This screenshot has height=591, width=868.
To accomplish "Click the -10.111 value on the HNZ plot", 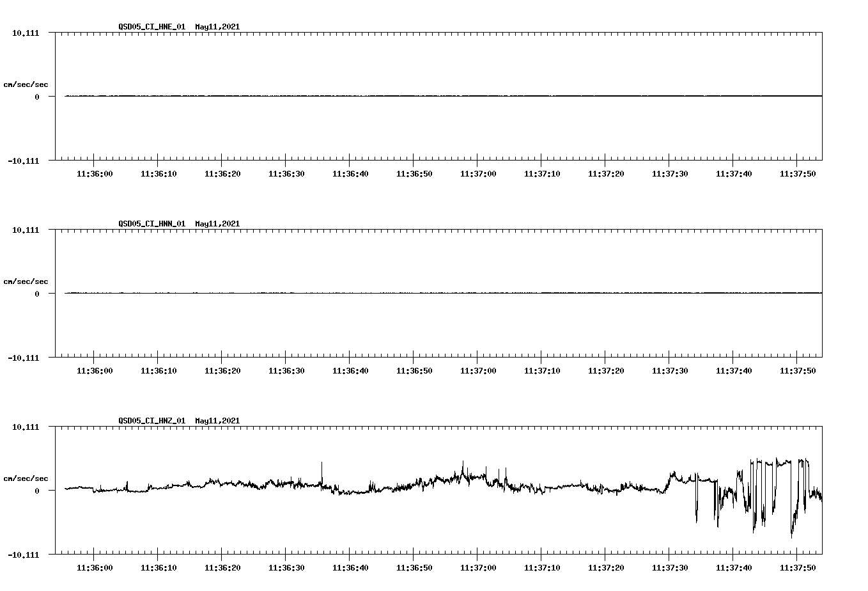I will (23, 556).
